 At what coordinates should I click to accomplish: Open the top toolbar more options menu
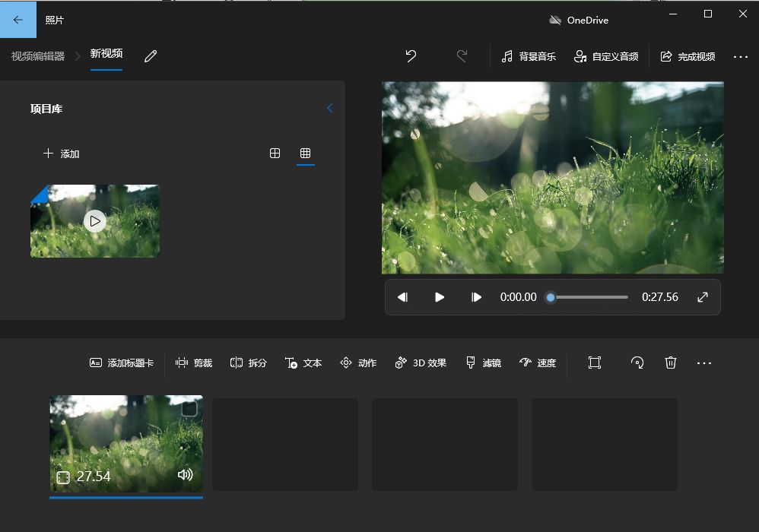740,56
